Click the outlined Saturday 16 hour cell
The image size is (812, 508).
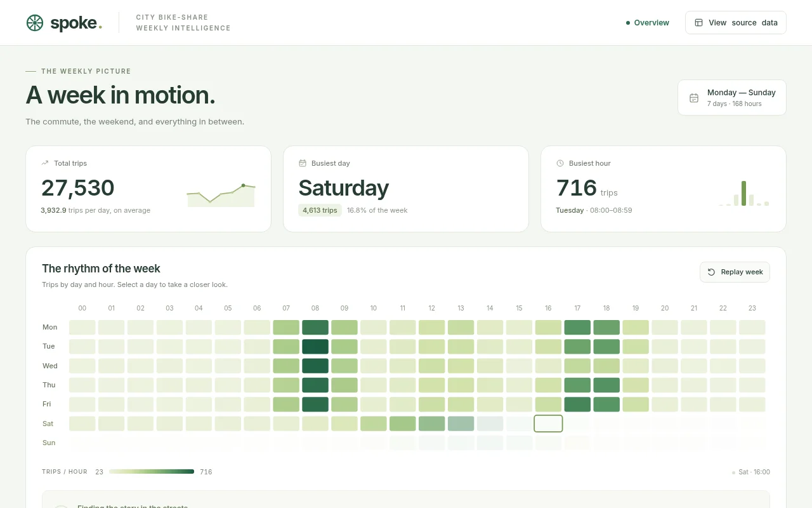(x=548, y=424)
